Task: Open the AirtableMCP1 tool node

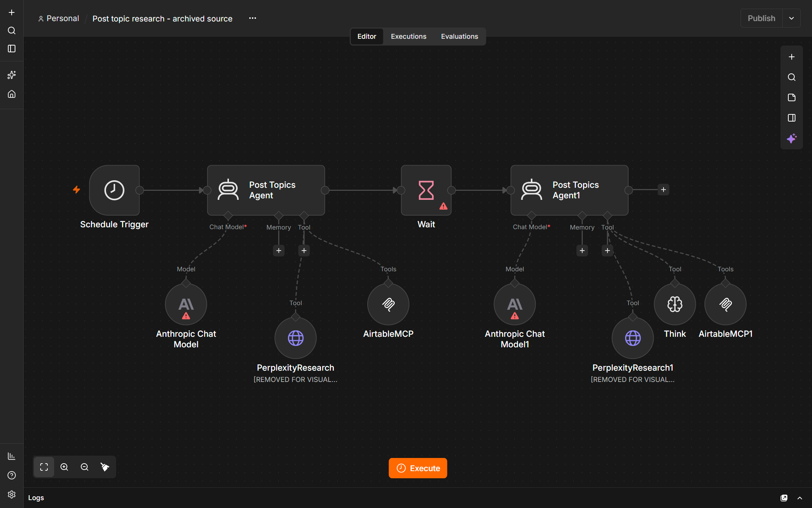Action: pyautogui.click(x=726, y=304)
